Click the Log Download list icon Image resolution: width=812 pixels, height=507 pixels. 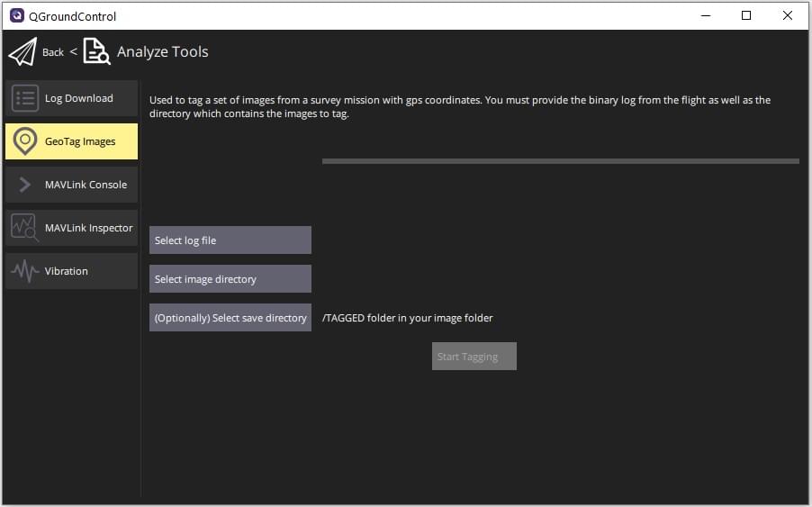pyautogui.click(x=25, y=98)
